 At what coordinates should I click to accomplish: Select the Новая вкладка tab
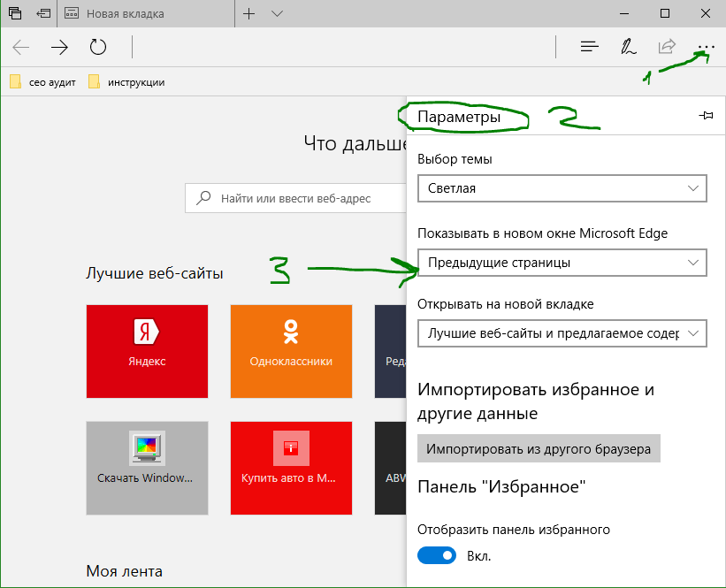point(146,14)
